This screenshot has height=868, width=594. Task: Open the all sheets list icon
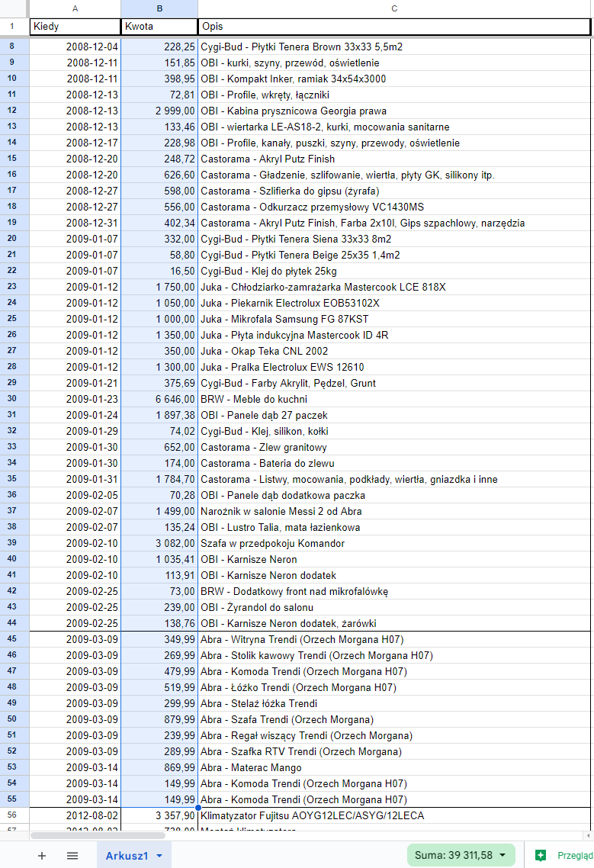pos(72,855)
